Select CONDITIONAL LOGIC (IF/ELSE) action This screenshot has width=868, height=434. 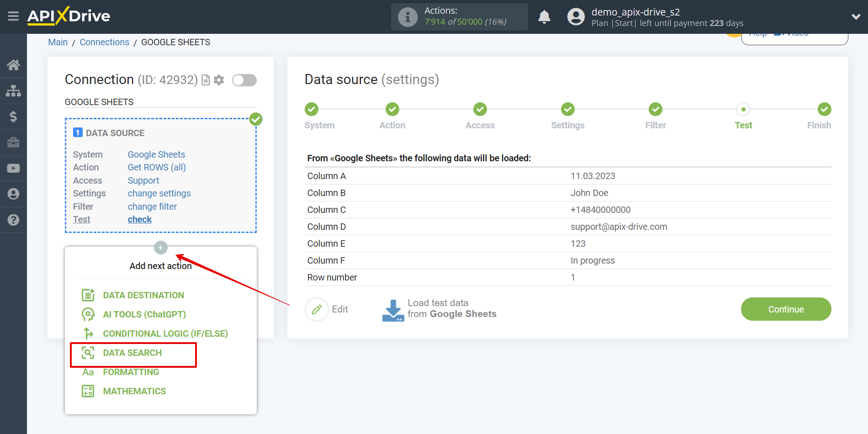[165, 333]
